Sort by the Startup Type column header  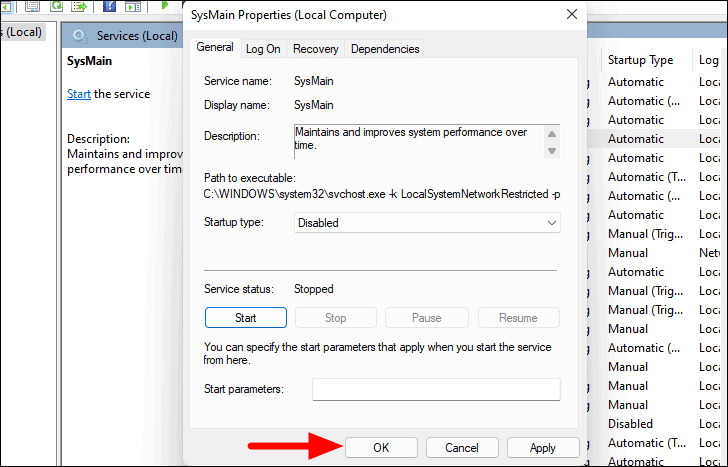(640, 60)
